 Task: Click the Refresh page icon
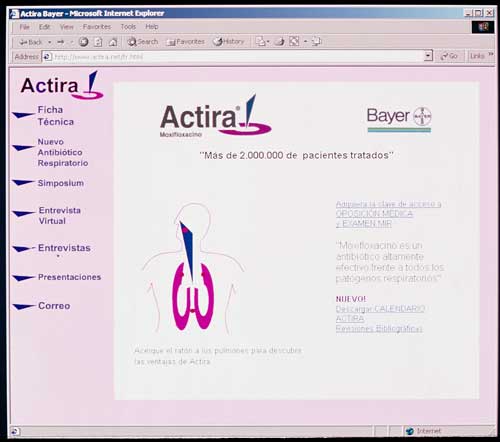(98, 42)
